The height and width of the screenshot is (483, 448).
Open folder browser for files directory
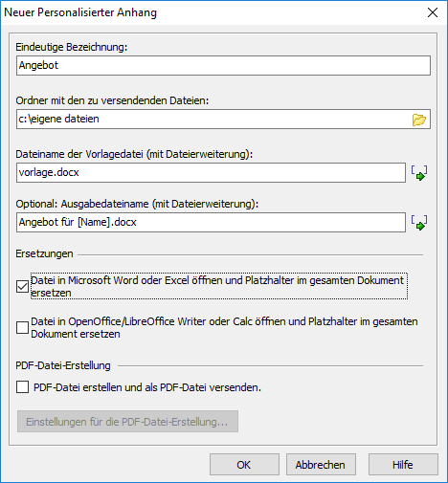[418, 120]
